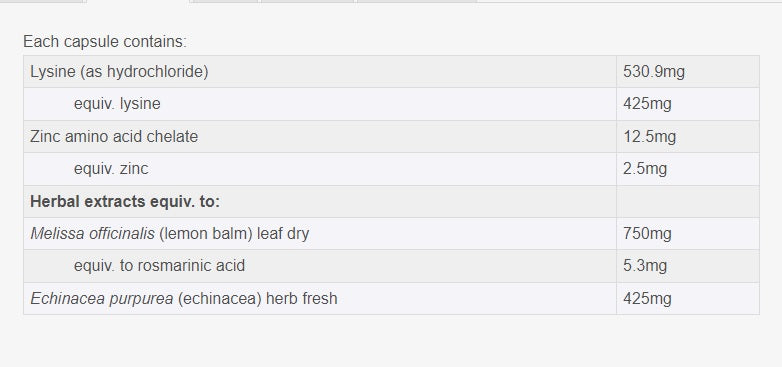Select the 12.5mg amount cell
This screenshot has width=782, height=367.
pyautogui.click(x=688, y=137)
